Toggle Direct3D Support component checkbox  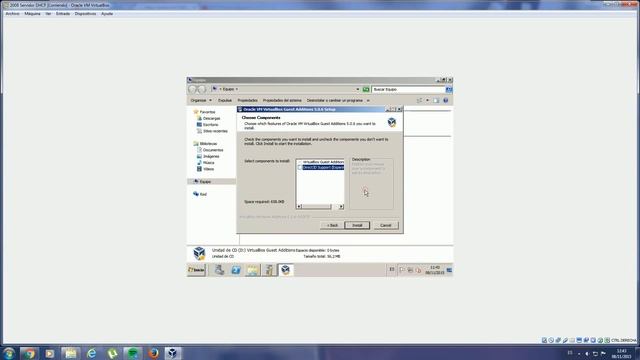[300, 167]
